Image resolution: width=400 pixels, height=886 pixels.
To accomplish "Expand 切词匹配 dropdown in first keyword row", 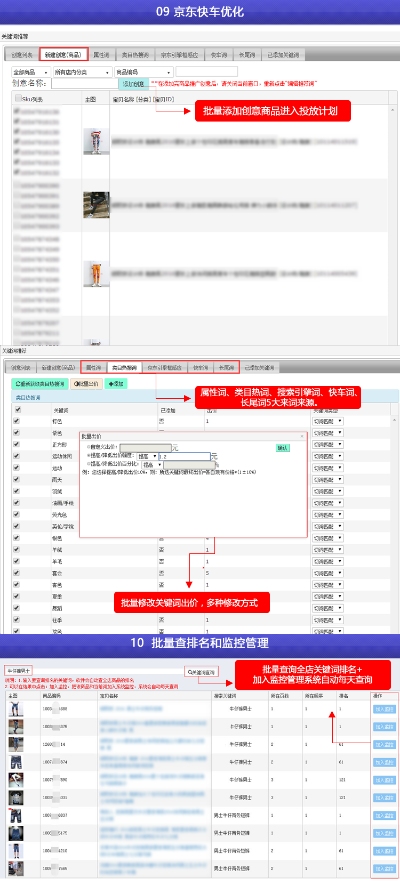I will point(328,422).
